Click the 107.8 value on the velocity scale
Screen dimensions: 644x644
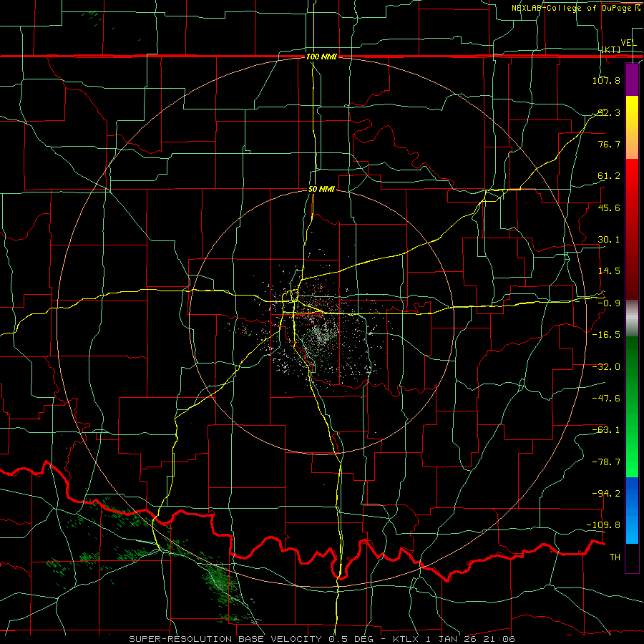606,80
